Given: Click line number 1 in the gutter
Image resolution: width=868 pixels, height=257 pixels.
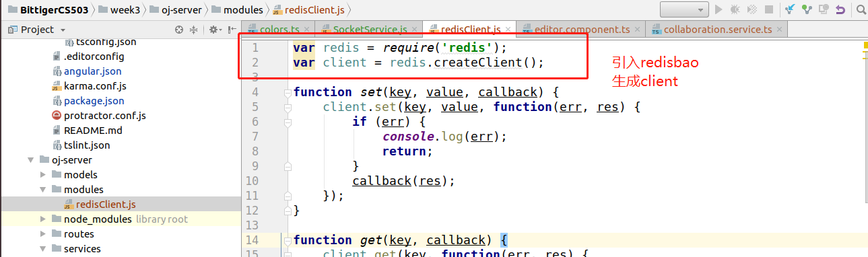Looking at the screenshot, I should point(255,48).
